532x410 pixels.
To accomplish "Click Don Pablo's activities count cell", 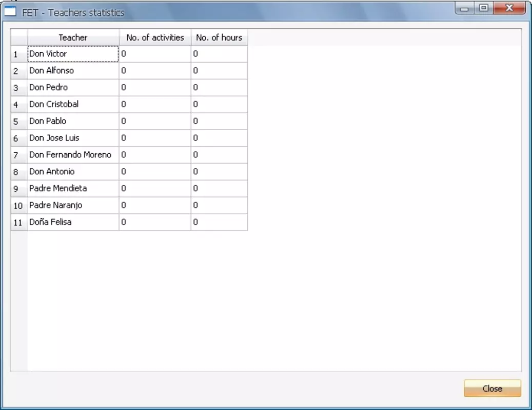I will [155, 121].
